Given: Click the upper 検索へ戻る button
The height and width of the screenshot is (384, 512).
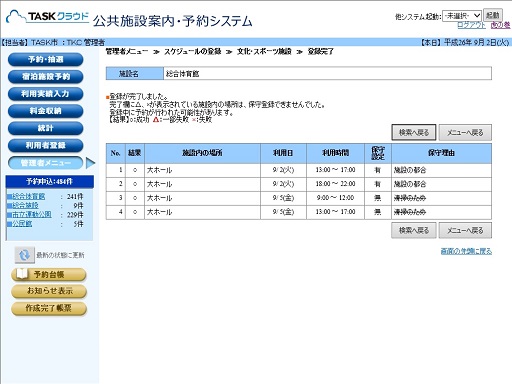Looking at the screenshot, I should 414,132.
